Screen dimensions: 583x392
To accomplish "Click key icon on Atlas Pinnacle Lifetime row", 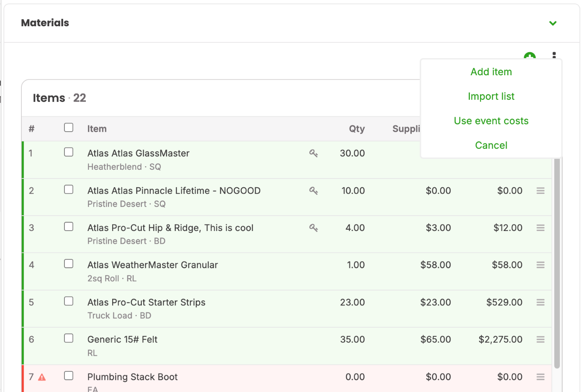I will click(314, 190).
